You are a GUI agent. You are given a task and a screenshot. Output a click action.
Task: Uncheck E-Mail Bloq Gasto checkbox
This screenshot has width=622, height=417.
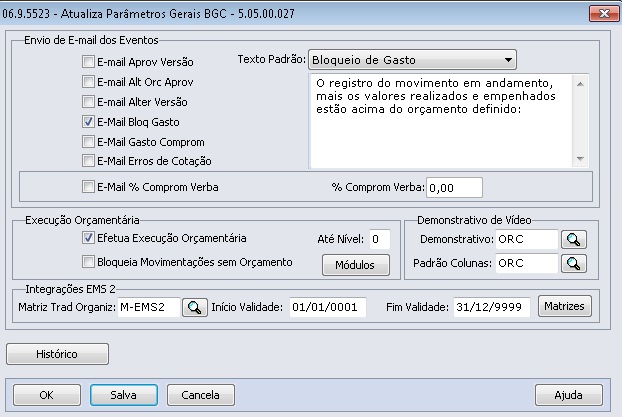(x=88, y=121)
